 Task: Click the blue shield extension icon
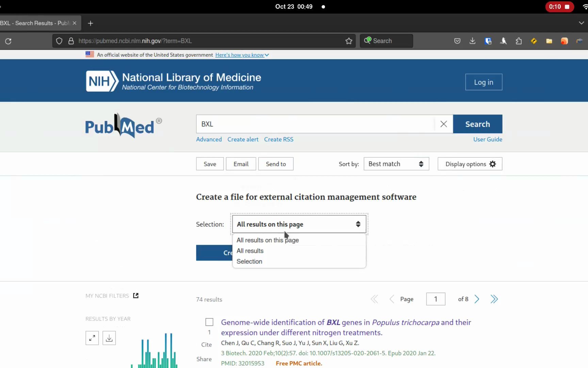click(x=488, y=41)
